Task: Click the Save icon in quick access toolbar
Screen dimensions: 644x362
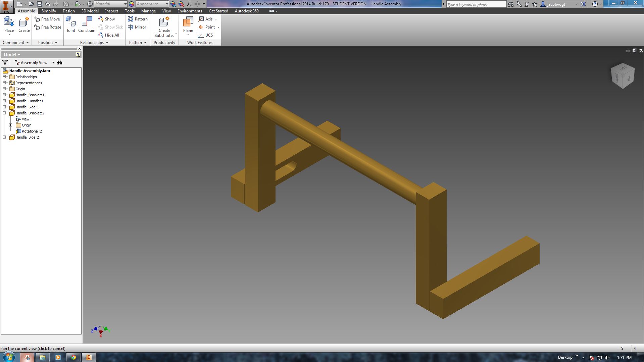Action: (x=39, y=4)
